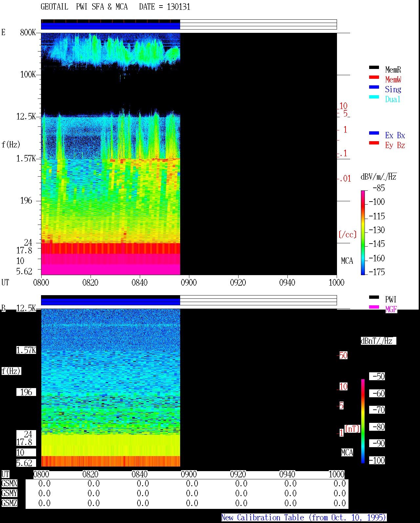Click the magenta MGF legend swatch
This screenshot has height=523, width=420.
pos(374,307)
